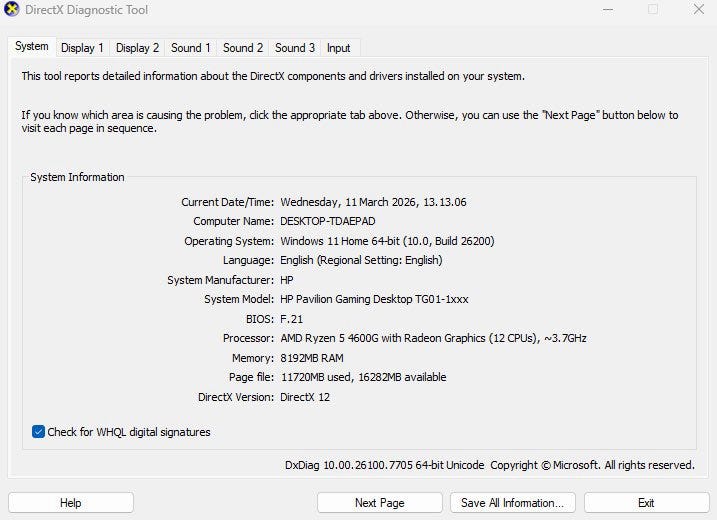Viewport: 717px width, 520px height.
Task: Click the Current Date/Time label
Action: [228, 202]
